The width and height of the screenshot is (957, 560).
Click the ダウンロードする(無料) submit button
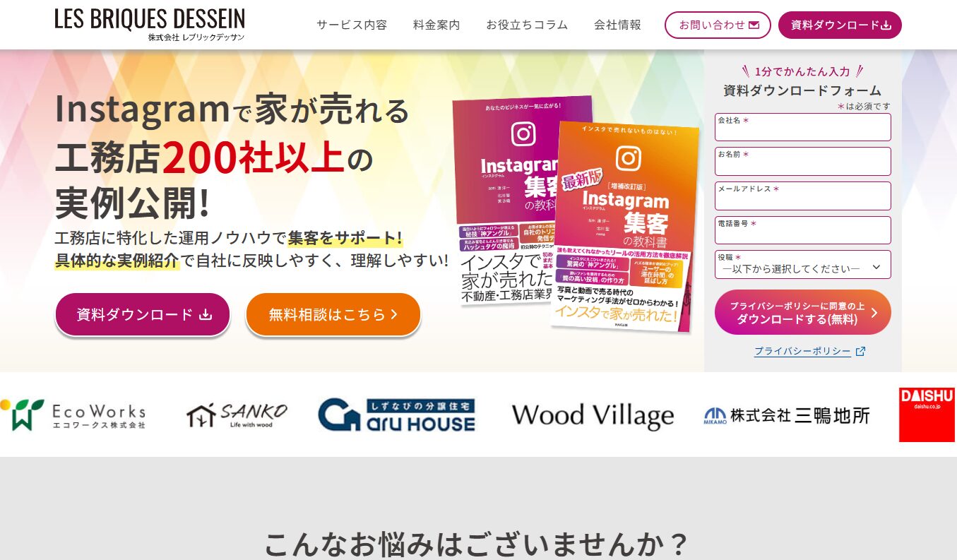pos(803,312)
